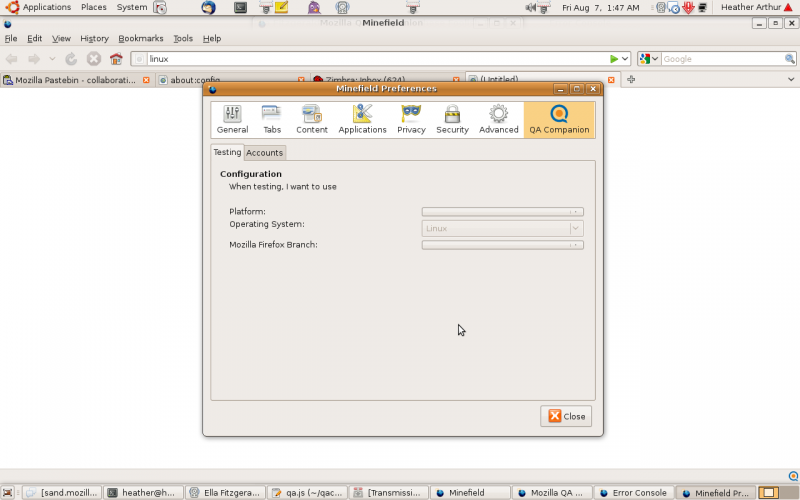Close the (Untitled) browser tab

pos(611,80)
